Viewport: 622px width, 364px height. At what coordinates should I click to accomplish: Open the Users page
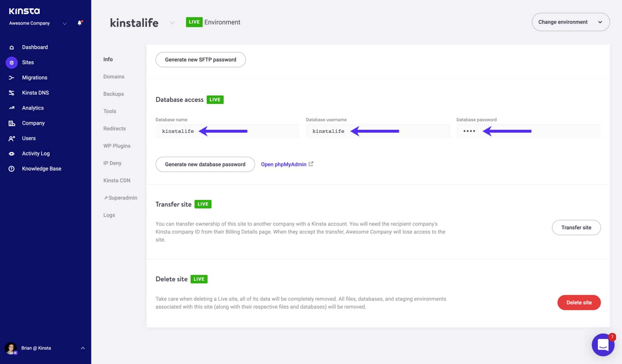pos(29,138)
